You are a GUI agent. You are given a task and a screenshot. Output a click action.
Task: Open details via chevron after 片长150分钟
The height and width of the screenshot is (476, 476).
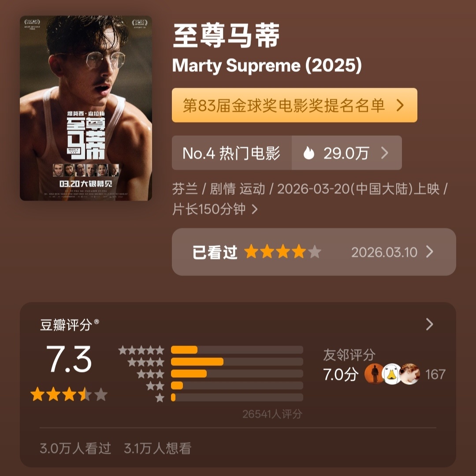(x=253, y=210)
